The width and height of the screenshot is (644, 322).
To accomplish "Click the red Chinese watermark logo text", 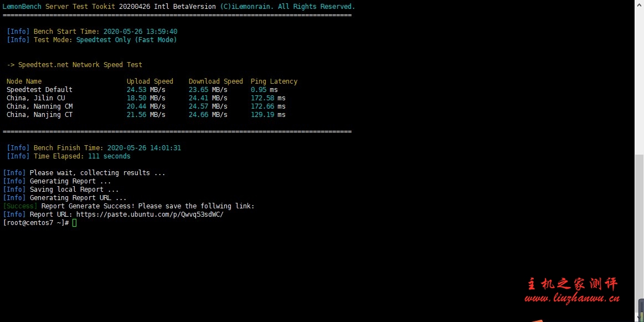I will [x=572, y=284].
